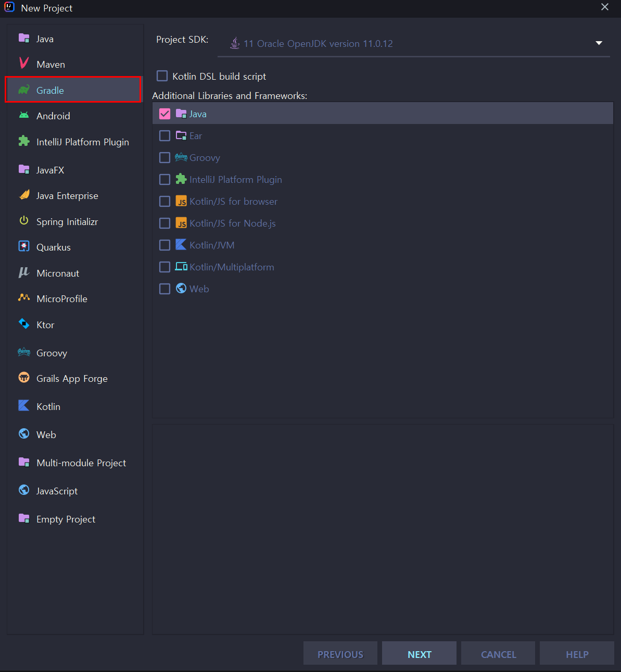Enable Kotlin DSL build script checkbox

coord(162,76)
